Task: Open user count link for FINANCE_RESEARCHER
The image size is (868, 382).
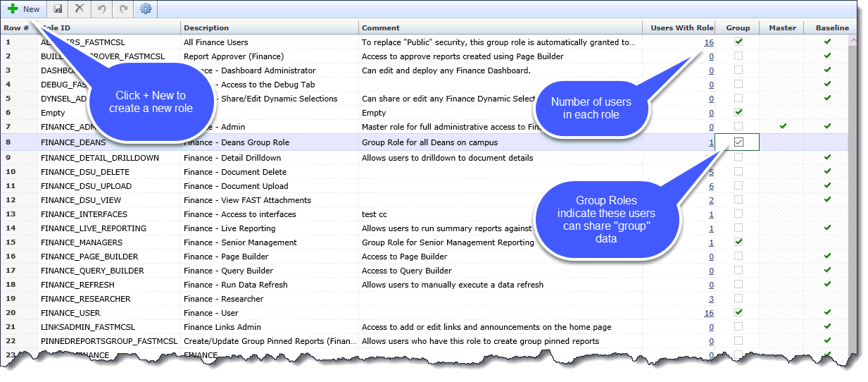Action: (x=711, y=299)
